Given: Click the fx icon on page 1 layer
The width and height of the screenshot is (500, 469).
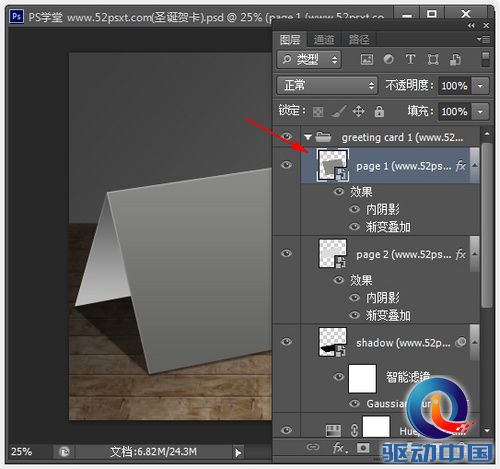Looking at the screenshot, I should click(x=461, y=165).
